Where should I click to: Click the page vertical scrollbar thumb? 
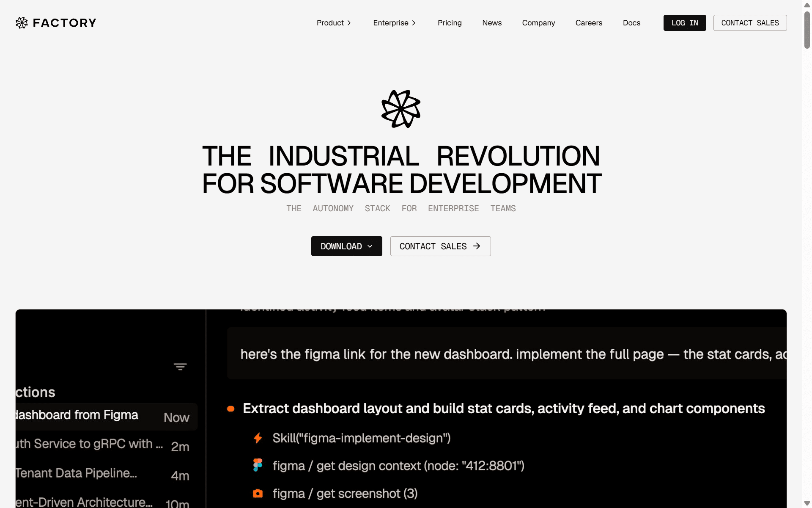pyautogui.click(x=807, y=30)
